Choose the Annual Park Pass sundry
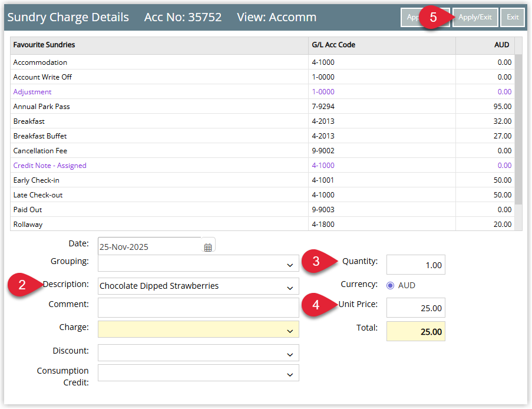532x409 pixels. point(262,107)
